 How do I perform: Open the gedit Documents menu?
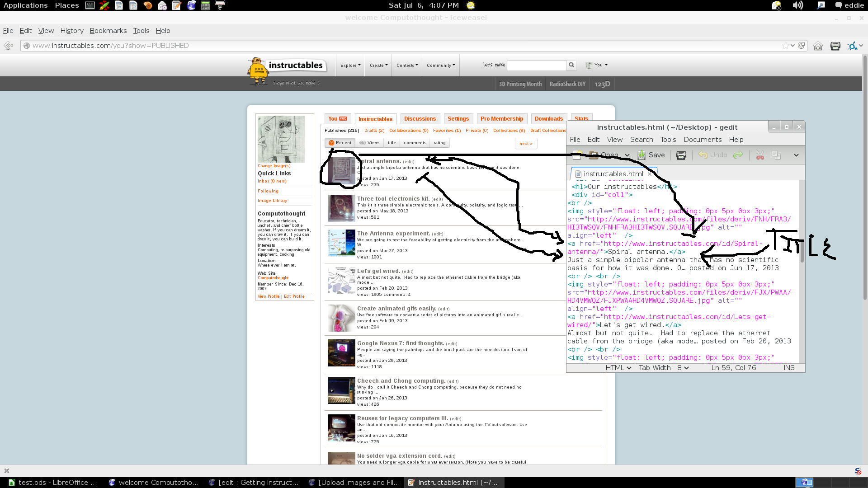click(x=703, y=140)
